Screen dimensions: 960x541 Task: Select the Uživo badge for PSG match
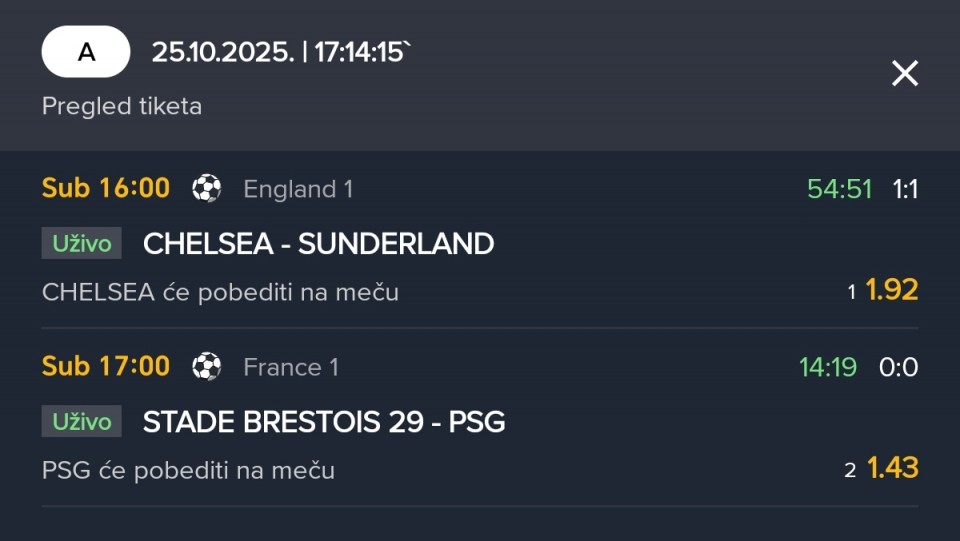coord(81,422)
